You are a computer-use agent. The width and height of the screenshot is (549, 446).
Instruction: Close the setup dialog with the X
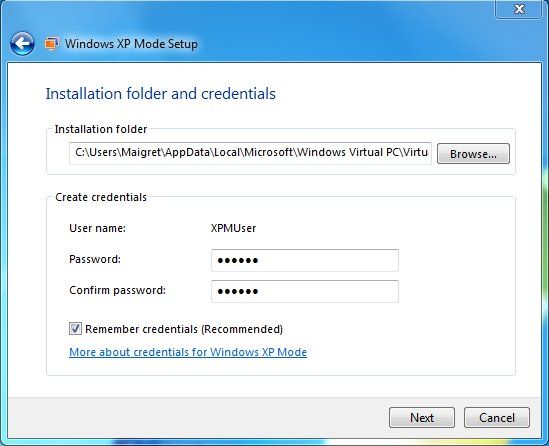(x=520, y=9)
